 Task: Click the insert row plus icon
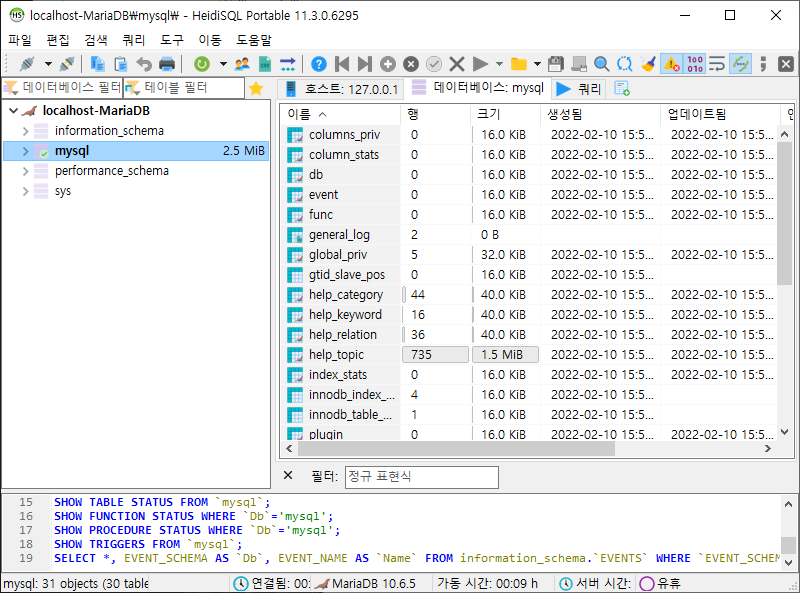[x=388, y=64]
